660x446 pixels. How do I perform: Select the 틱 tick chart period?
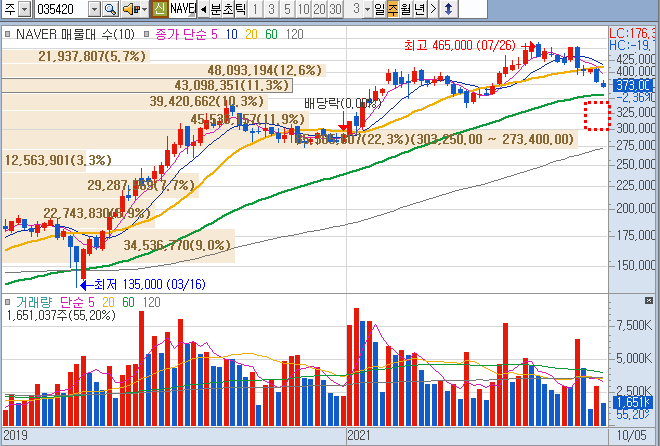coord(240,9)
